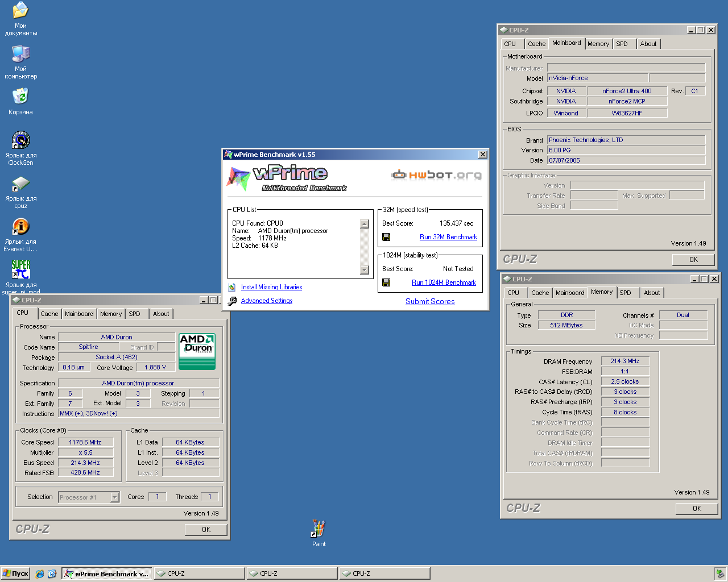Click the Core Speed 1178.6 MHz field
Image resolution: width=728 pixels, height=582 pixels.
[x=85, y=442]
